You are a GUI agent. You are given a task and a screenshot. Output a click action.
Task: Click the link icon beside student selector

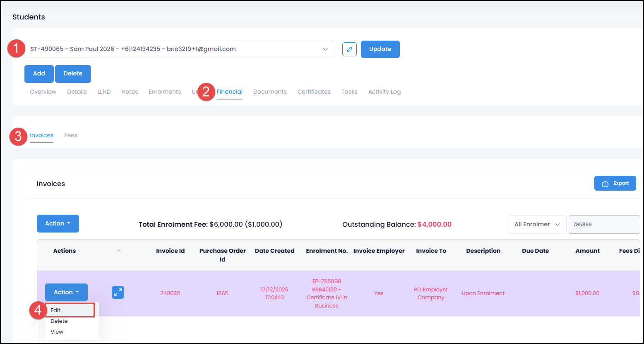click(x=349, y=49)
